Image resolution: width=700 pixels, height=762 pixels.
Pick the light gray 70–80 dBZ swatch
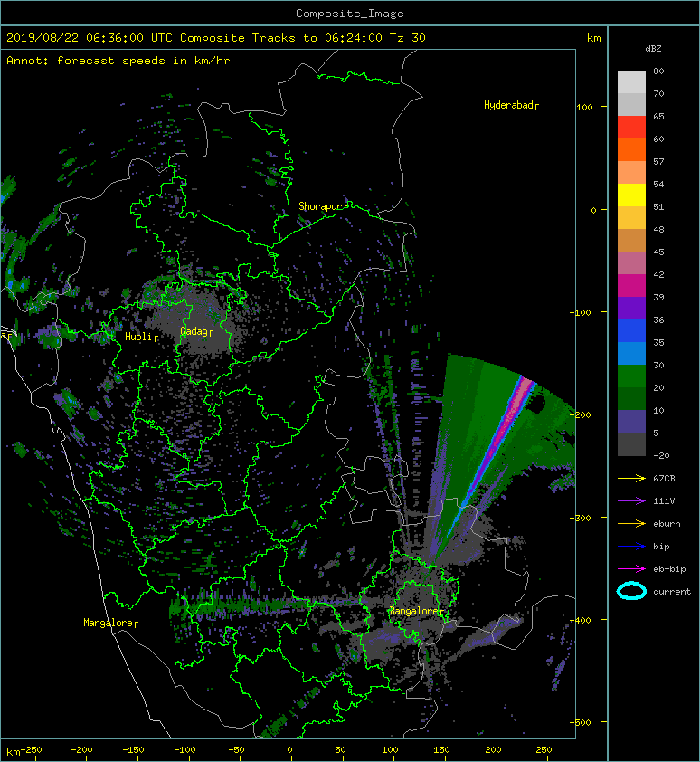[631, 82]
